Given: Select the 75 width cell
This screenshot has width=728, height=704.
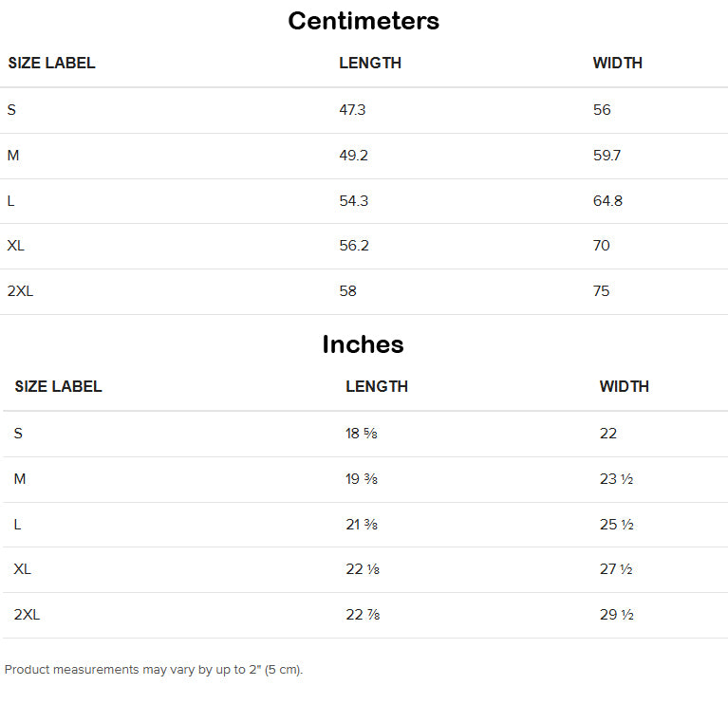Looking at the screenshot, I should 602,291.
